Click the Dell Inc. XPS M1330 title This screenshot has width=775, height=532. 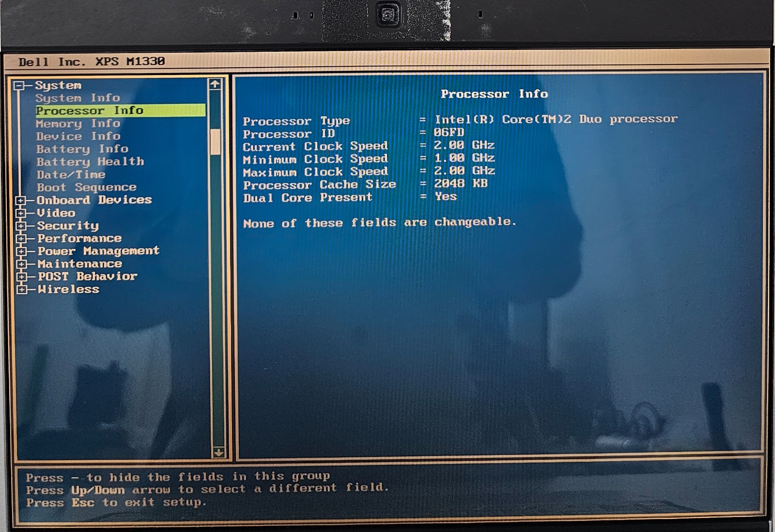tap(92, 62)
